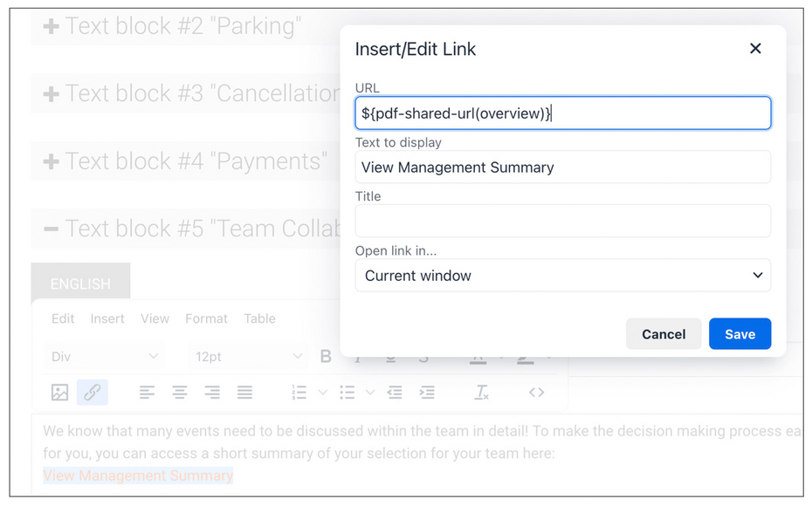
Task: Switch to the ENGLISH language tab
Action: 80,283
